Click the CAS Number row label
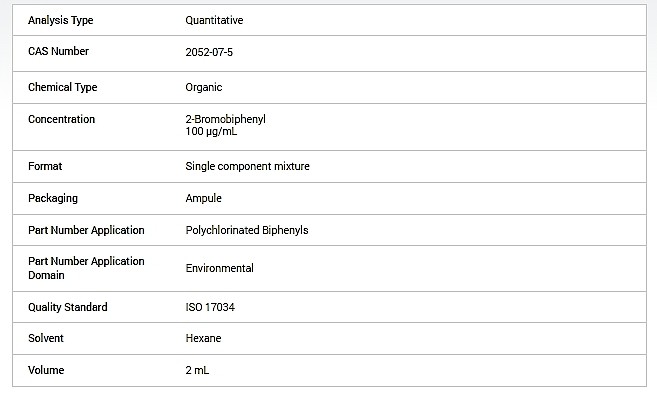This screenshot has width=657, height=397. coord(58,51)
